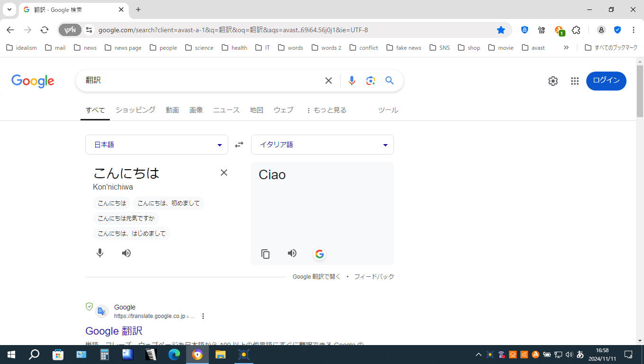Expand the イタリア語 target language dropdown
Image resolution: width=644 pixels, height=364 pixels.
(322, 145)
